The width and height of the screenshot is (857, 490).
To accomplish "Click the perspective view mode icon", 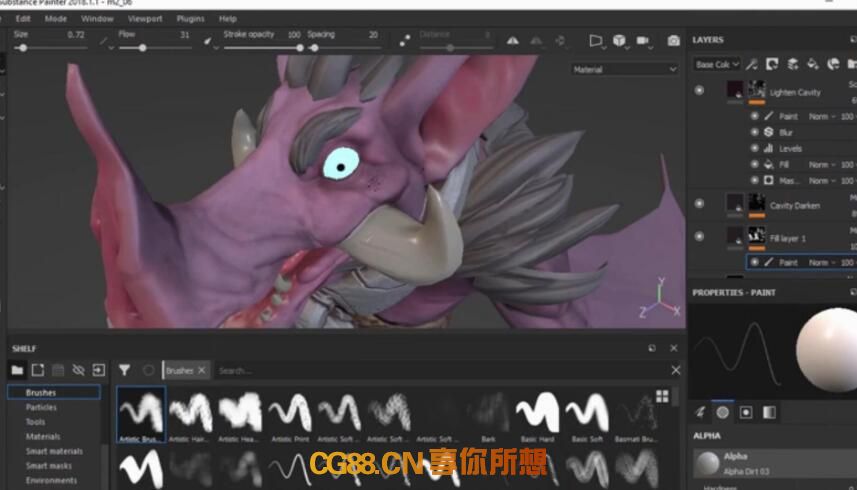I will [x=595, y=40].
